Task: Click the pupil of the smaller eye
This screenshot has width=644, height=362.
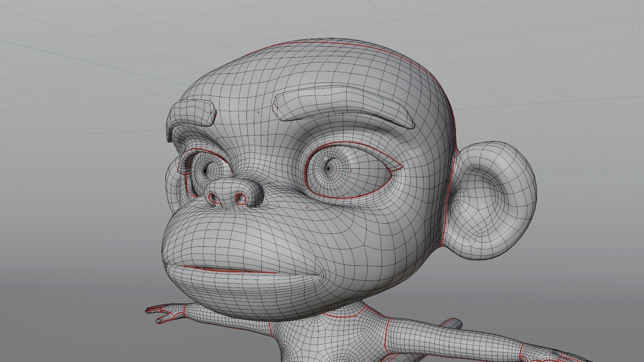Action: click(205, 171)
